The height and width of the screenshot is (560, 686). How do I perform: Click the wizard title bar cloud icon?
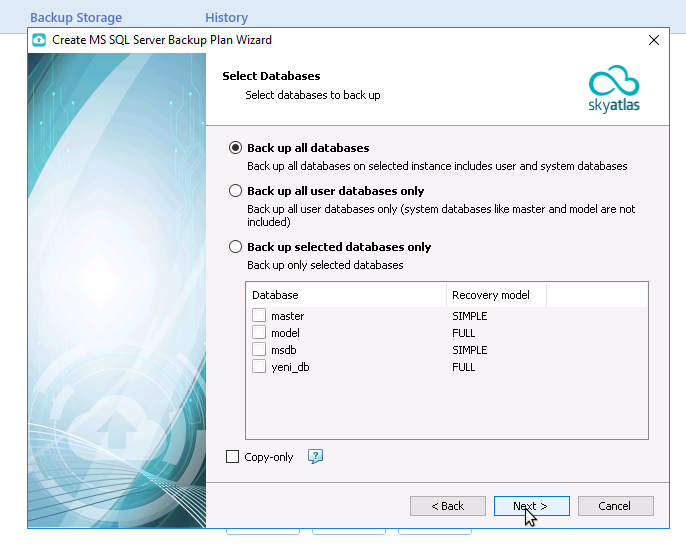pyautogui.click(x=39, y=40)
